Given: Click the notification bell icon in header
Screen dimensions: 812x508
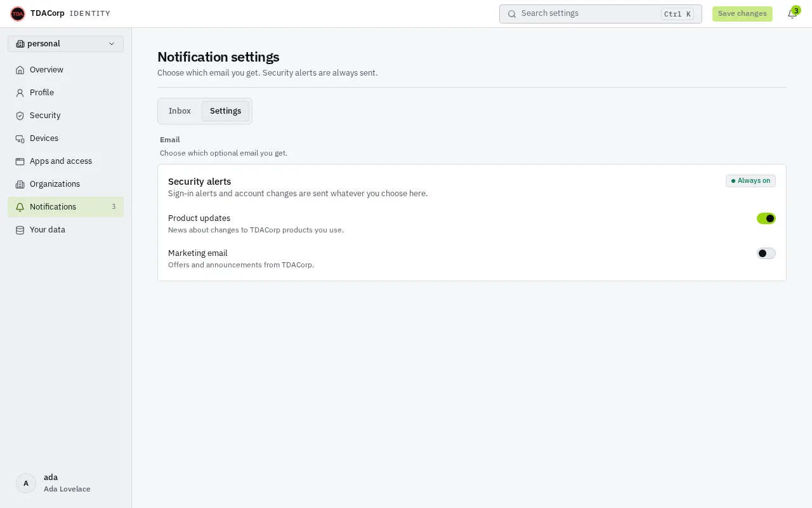Looking at the screenshot, I should point(792,14).
